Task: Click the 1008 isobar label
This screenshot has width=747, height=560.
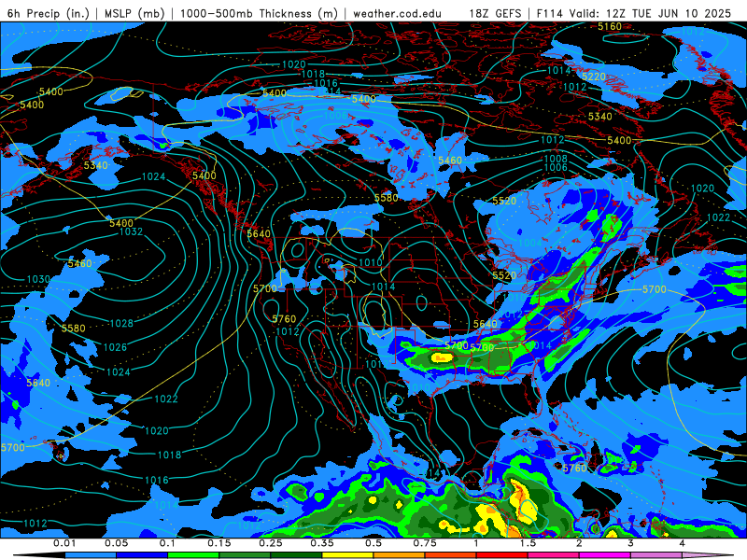Action: [556, 159]
